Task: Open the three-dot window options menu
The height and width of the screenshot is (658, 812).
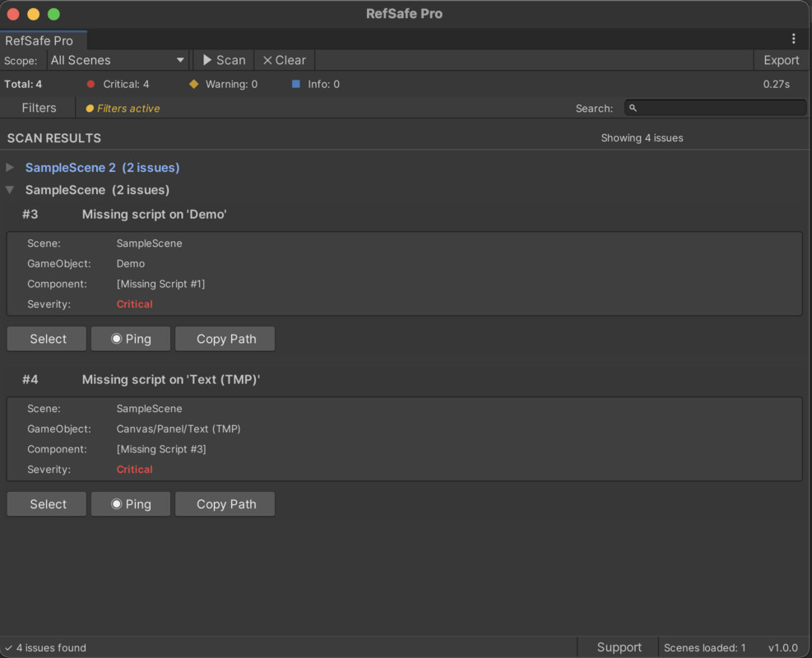Action: click(x=793, y=39)
